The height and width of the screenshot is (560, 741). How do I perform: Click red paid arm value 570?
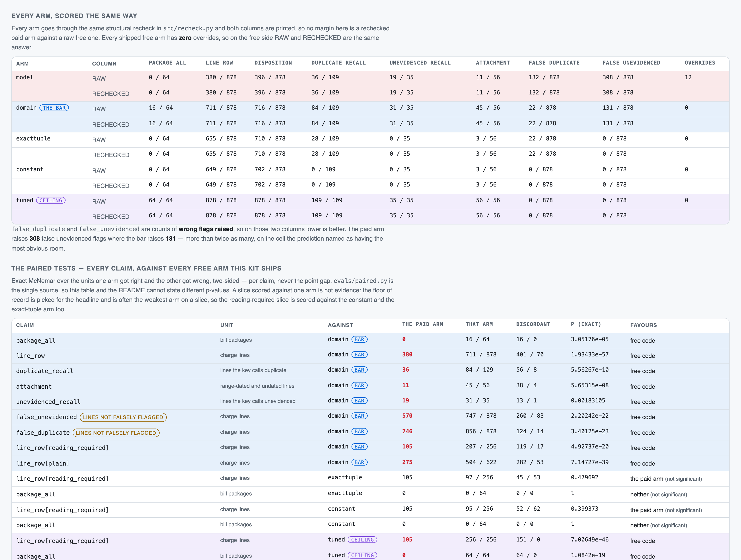407,416
